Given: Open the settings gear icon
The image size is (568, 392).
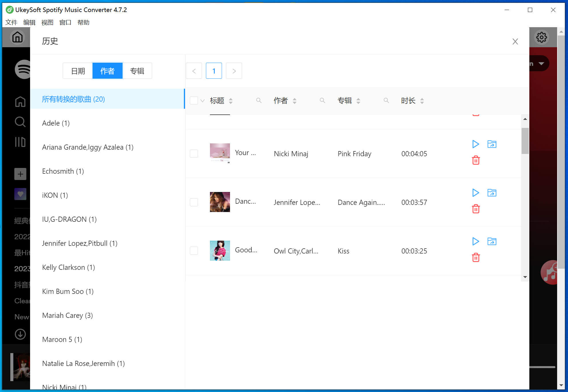Looking at the screenshot, I should (x=541, y=37).
